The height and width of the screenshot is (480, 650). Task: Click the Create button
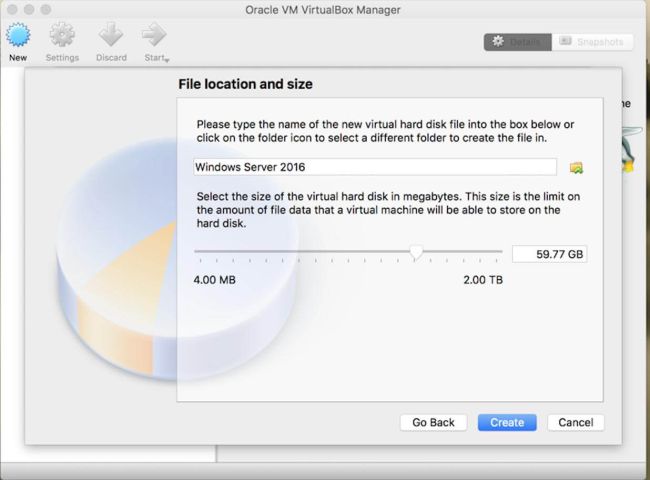(507, 422)
